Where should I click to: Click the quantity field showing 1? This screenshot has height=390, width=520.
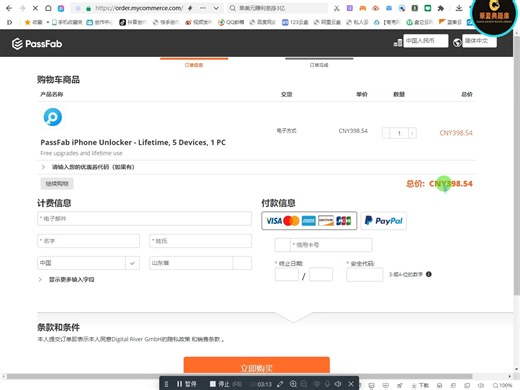pyautogui.click(x=399, y=133)
